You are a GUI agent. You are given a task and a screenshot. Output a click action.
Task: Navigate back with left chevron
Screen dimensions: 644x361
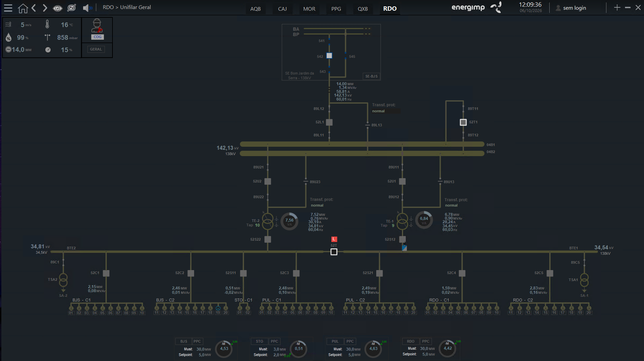(x=34, y=8)
